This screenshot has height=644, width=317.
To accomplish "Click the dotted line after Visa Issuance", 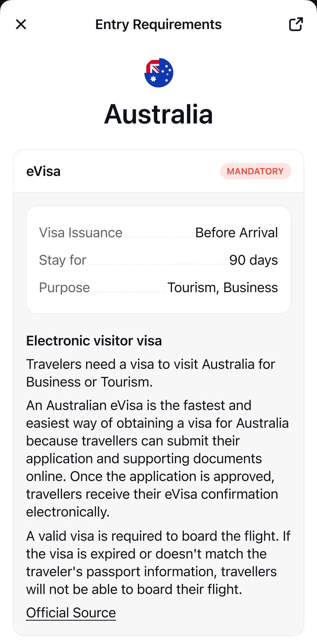I will click(x=159, y=237).
